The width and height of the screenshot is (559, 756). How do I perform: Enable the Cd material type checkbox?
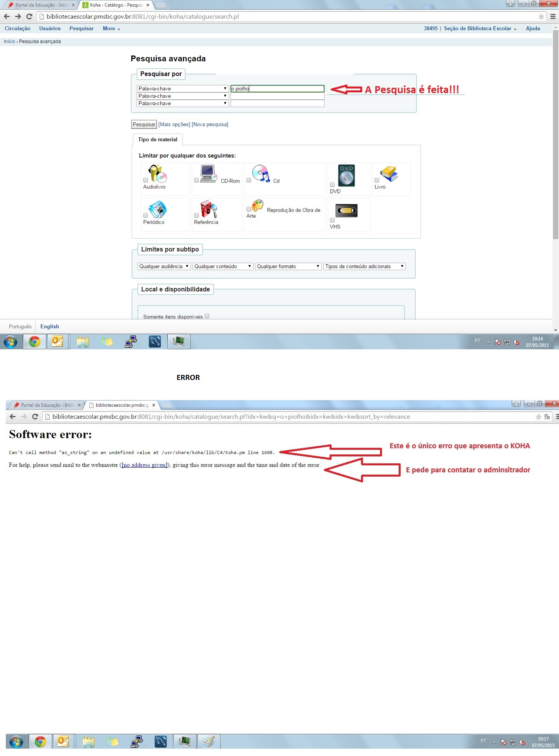tap(249, 180)
